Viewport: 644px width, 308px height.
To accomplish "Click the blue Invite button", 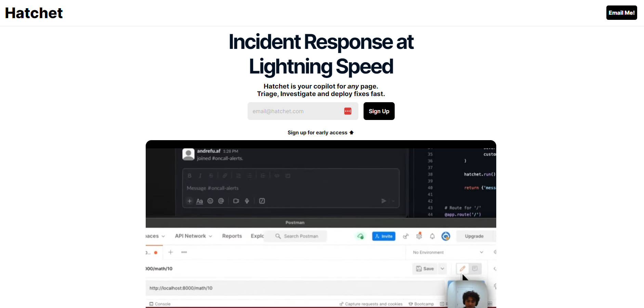I will point(383,236).
